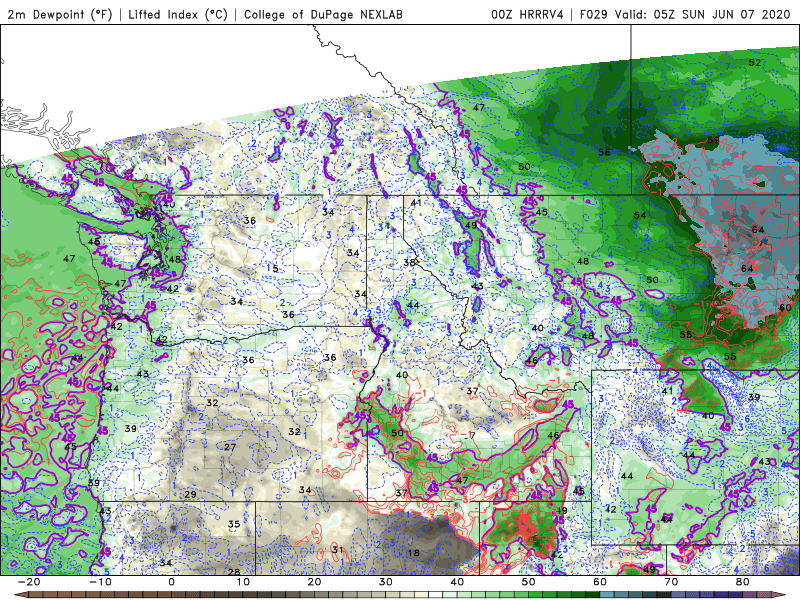The width and height of the screenshot is (800, 600).
Task: Click the 30 label on the color scale
Action: point(386,582)
